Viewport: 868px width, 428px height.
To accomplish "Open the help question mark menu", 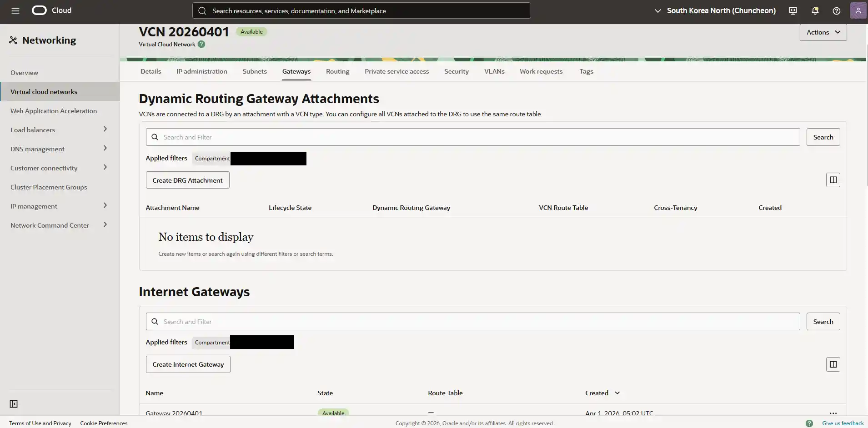I will 836,11.
